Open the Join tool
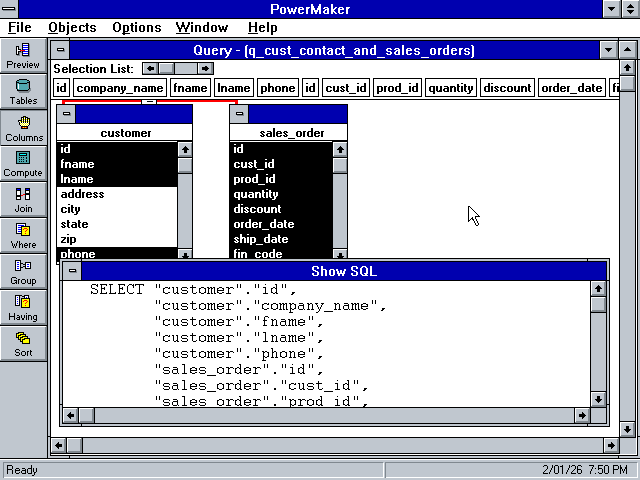 23,200
